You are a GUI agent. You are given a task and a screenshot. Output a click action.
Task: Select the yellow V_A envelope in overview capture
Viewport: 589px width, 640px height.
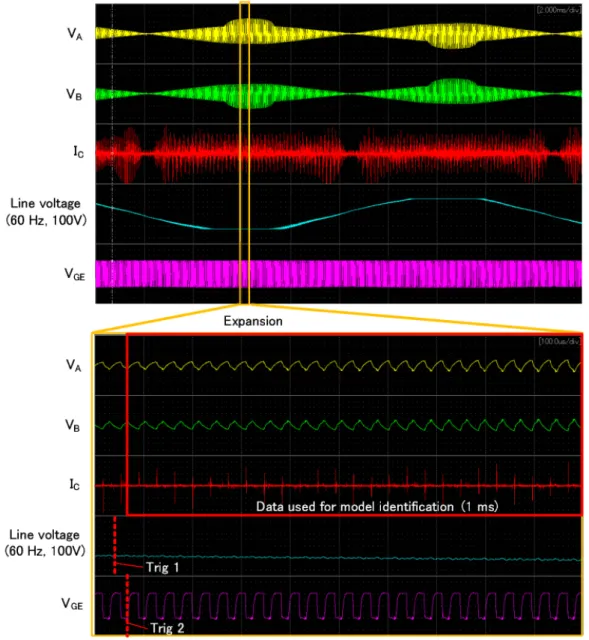click(x=338, y=33)
